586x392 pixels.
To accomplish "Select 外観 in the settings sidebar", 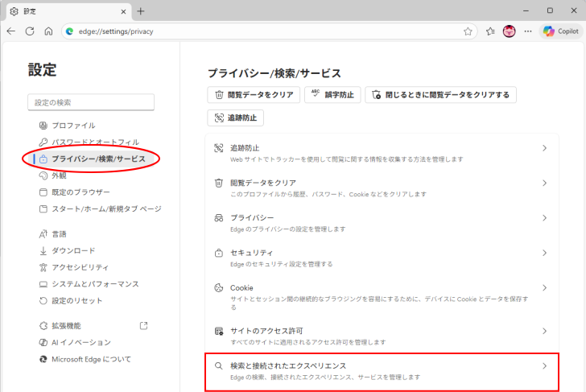I will point(59,175).
